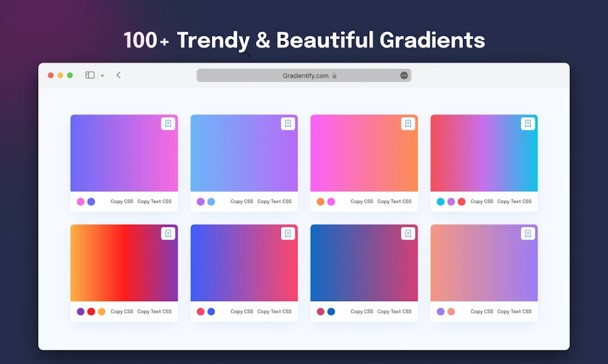Viewport: 608px width, 364px height.
Task: Click the lock icon next to Gradientify.com
Action: point(334,75)
